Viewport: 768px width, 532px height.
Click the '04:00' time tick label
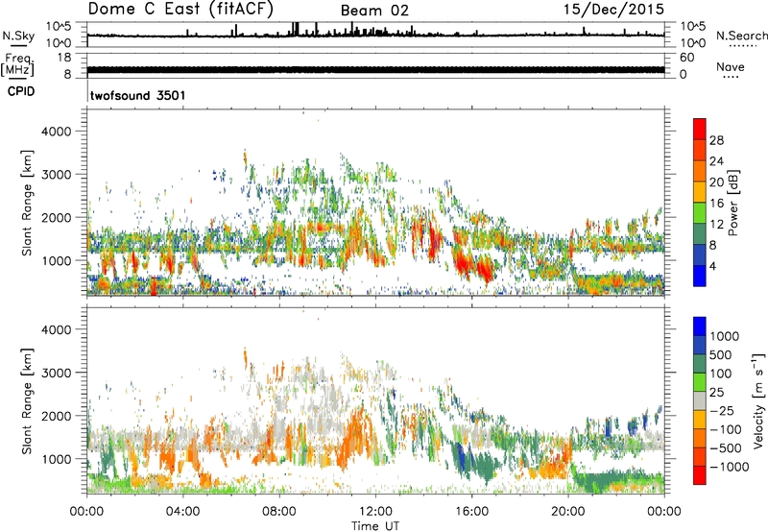click(x=182, y=512)
